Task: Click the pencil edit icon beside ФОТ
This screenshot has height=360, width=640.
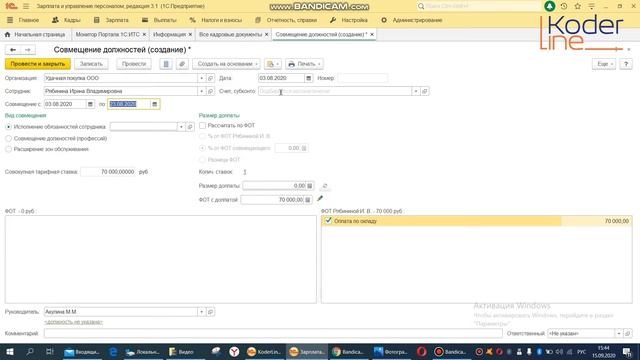Action: click(320, 199)
